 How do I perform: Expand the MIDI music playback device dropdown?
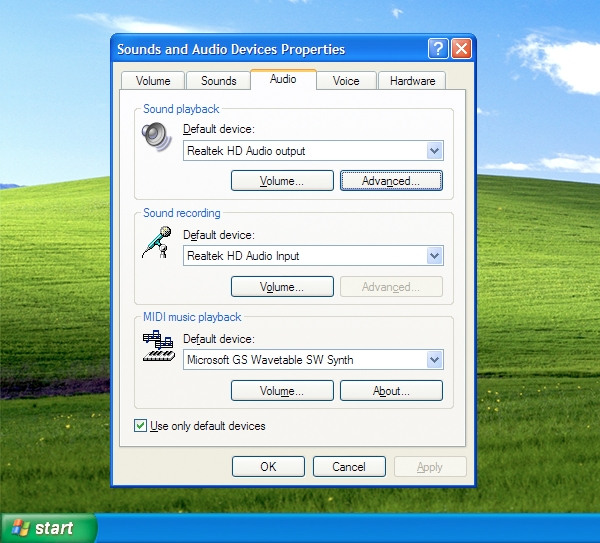pos(434,360)
